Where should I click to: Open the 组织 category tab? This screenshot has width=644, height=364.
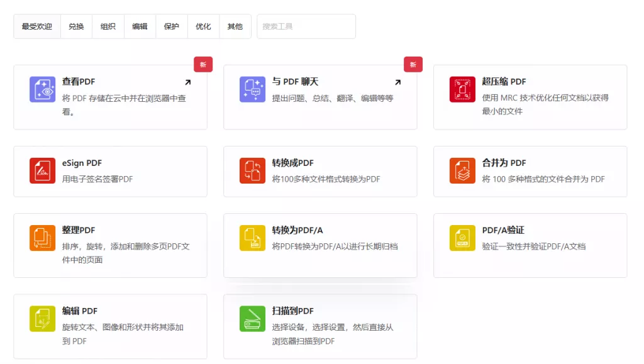click(108, 26)
